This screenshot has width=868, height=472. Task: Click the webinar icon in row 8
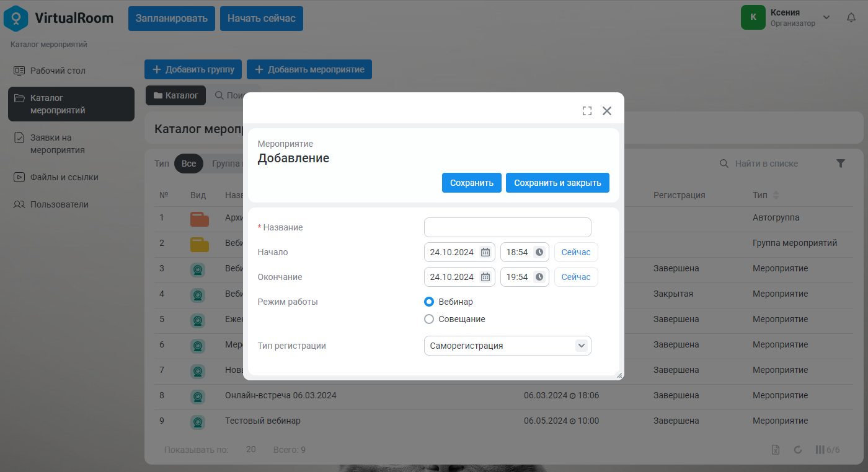(198, 396)
